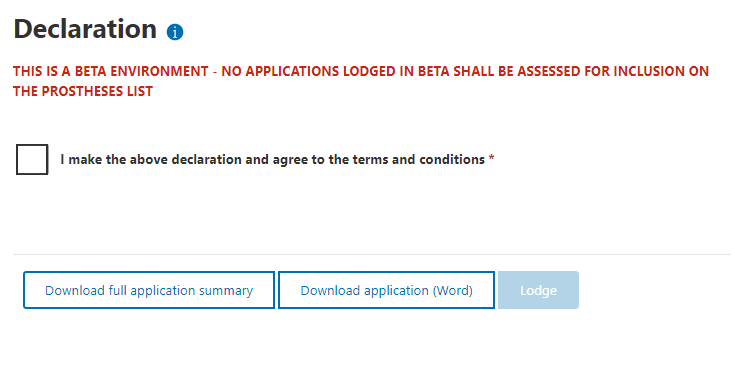The width and height of the screenshot is (735, 377).
Task: Click the 'I make the above declaration' label
Action: (272, 159)
